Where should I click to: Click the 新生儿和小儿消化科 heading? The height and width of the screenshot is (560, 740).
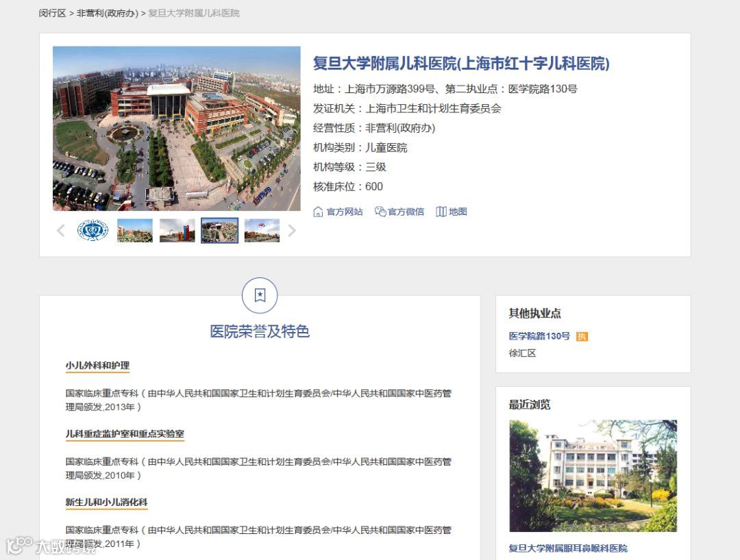[x=106, y=502]
